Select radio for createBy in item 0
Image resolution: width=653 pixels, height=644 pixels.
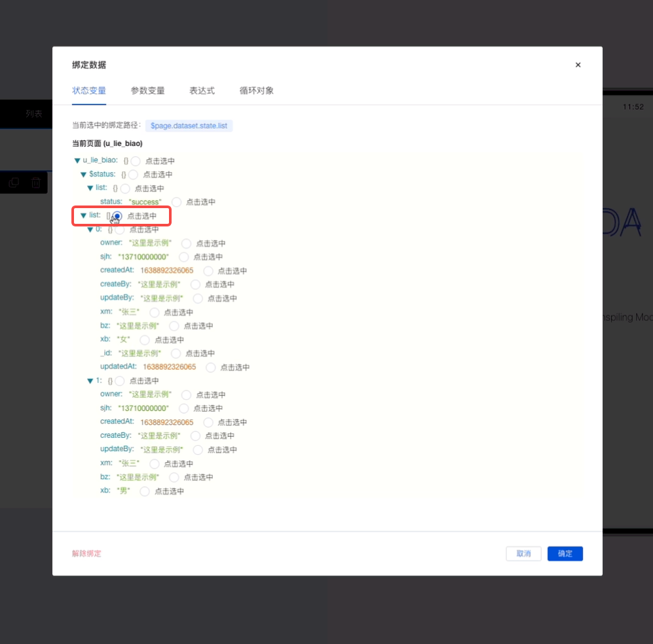point(195,285)
